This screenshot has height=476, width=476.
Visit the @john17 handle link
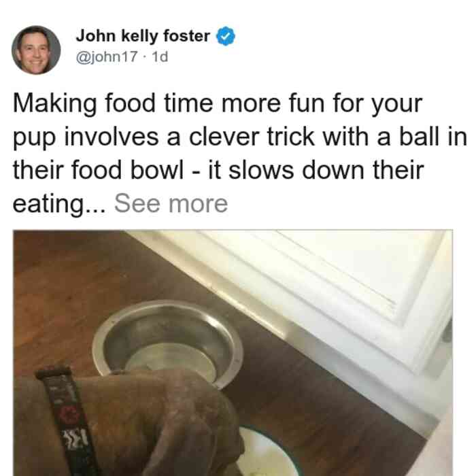pos(107,57)
